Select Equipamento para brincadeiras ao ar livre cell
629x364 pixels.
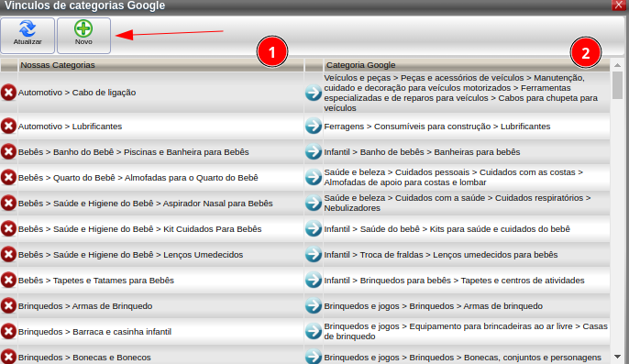pyautogui.click(x=467, y=332)
